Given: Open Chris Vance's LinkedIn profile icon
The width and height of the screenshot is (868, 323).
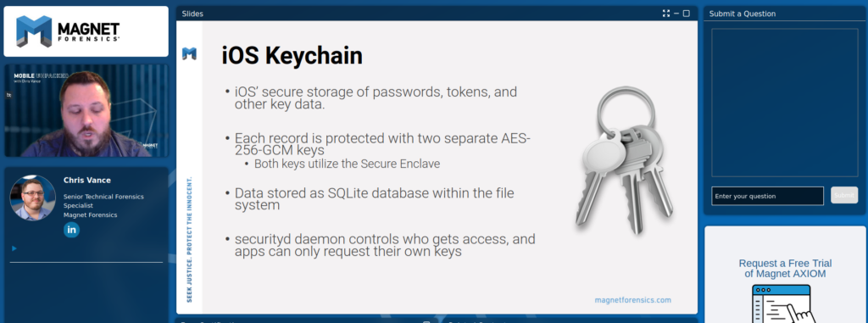Looking at the screenshot, I should (x=71, y=230).
